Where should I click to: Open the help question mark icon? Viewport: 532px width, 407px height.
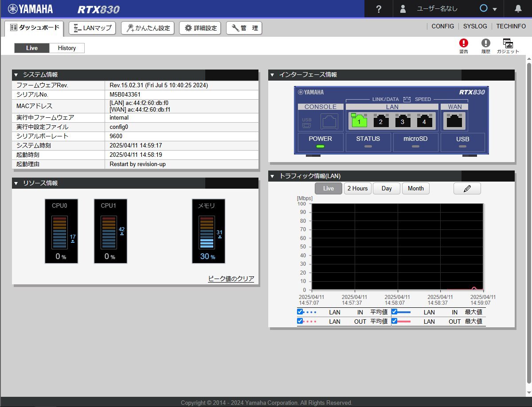(x=379, y=9)
